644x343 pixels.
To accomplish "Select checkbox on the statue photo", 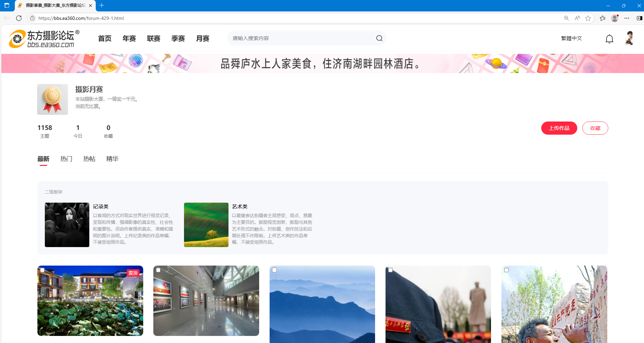I will pyautogui.click(x=390, y=270).
